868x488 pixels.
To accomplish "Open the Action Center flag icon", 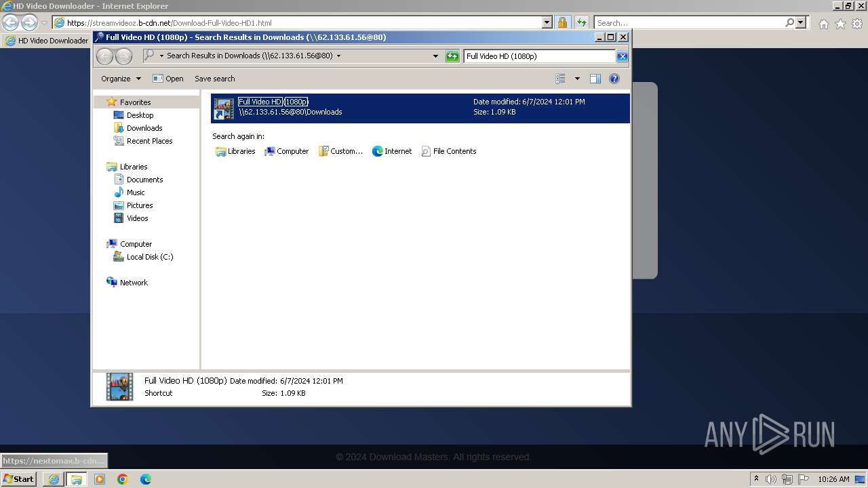I will coord(803,479).
